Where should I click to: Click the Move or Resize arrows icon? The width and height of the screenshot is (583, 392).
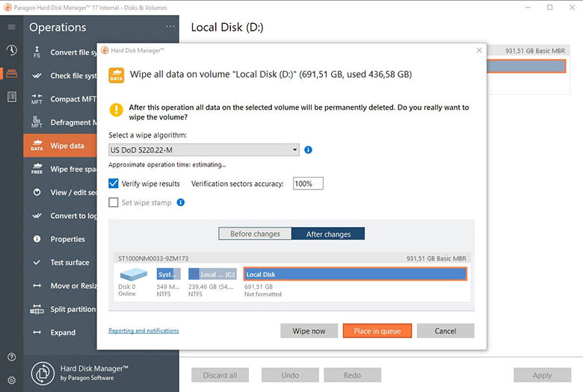click(37, 285)
